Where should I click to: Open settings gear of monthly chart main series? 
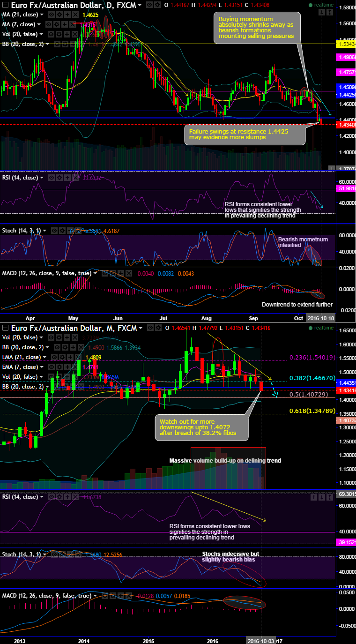pyautogui.click(x=158, y=327)
